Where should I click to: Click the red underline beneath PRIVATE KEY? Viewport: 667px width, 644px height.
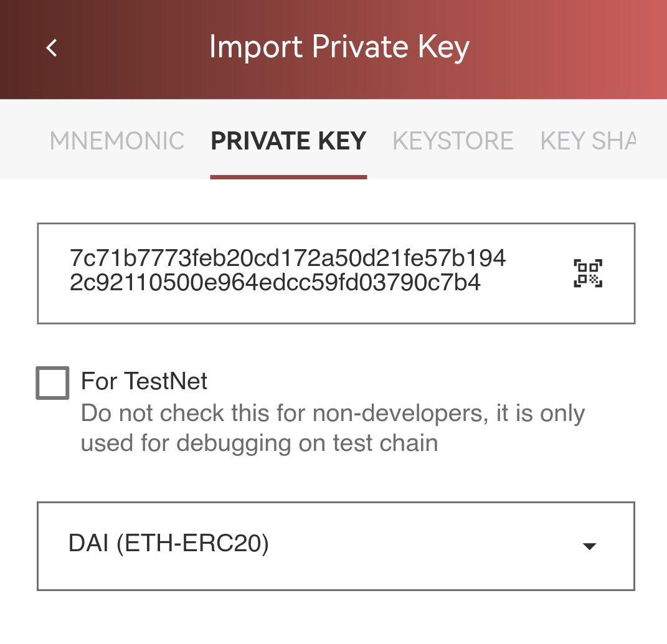pyautogui.click(x=288, y=177)
